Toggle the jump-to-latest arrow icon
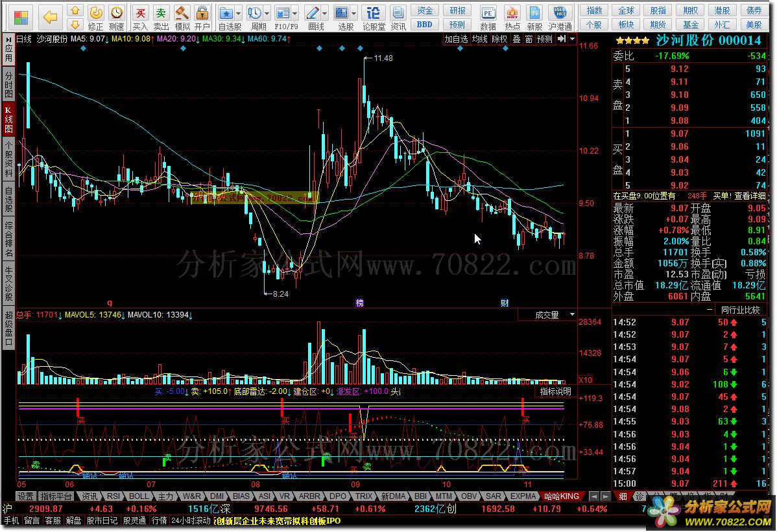This screenshot has width=777, height=532. tap(562, 39)
